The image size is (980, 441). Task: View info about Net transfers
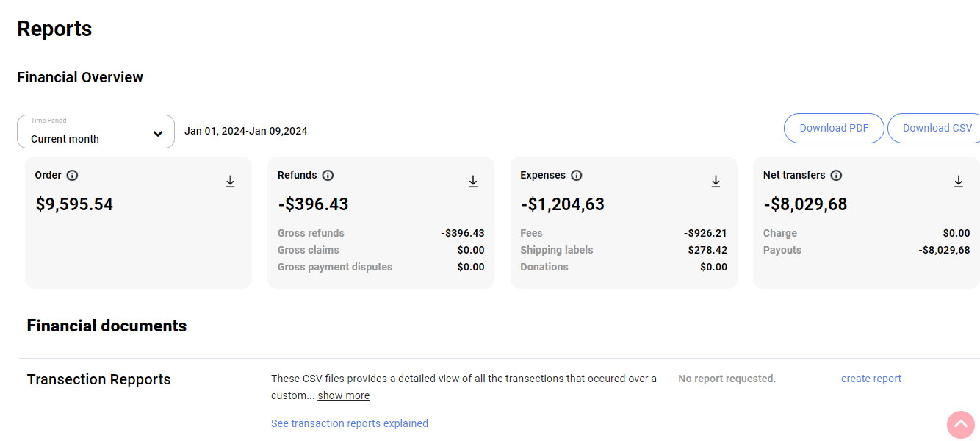pyautogui.click(x=836, y=176)
